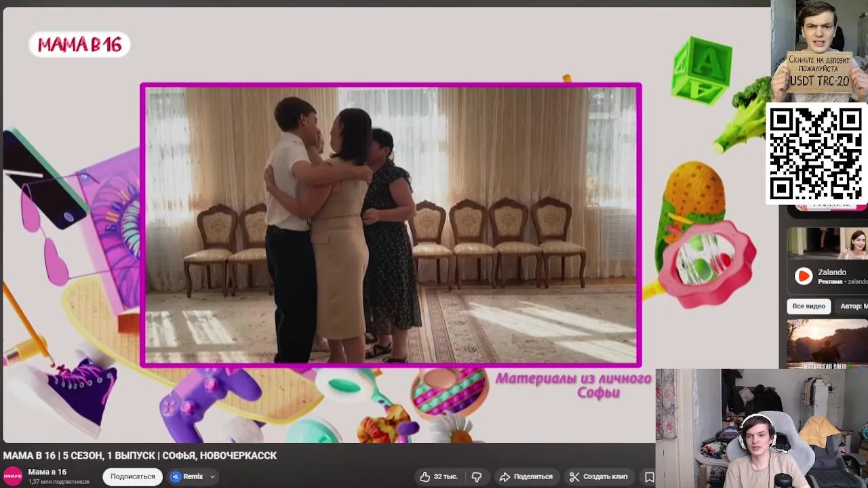Viewport: 868px width, 488px height.
Task: Open the Zalando ad thumbnail with woman
Action: click(827, 243)
